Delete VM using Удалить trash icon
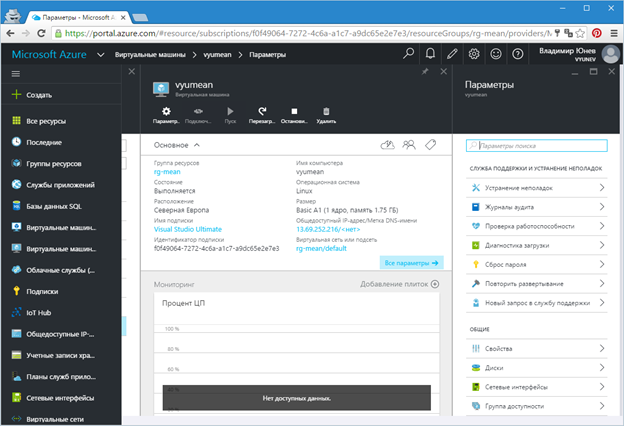The height and width of the screenshot is (426, 624). pyautogui.click(x=326, y=111)
